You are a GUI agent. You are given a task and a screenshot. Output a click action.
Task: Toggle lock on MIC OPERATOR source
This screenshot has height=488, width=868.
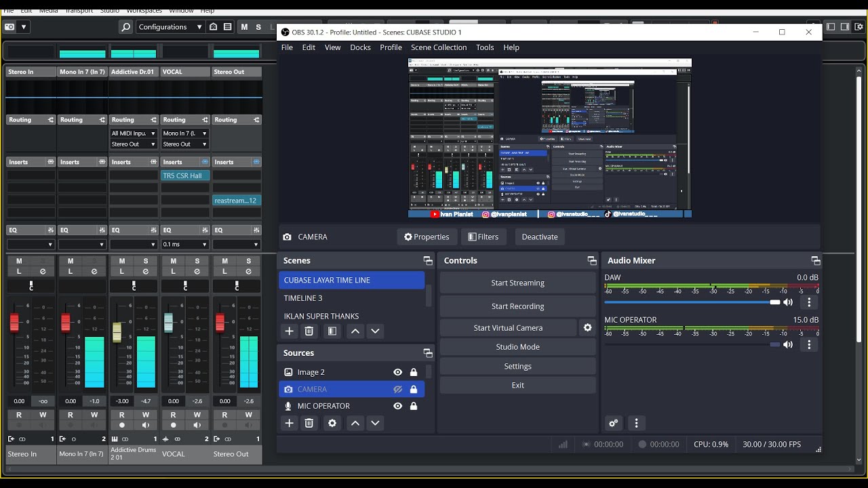click(x=414, y=406)
